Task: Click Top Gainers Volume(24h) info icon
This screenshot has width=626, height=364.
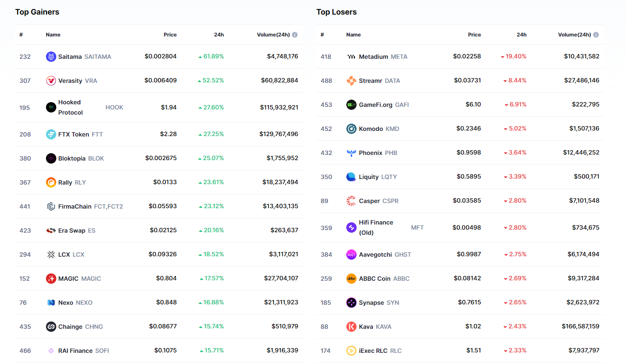Action: [x=295, y=35]
